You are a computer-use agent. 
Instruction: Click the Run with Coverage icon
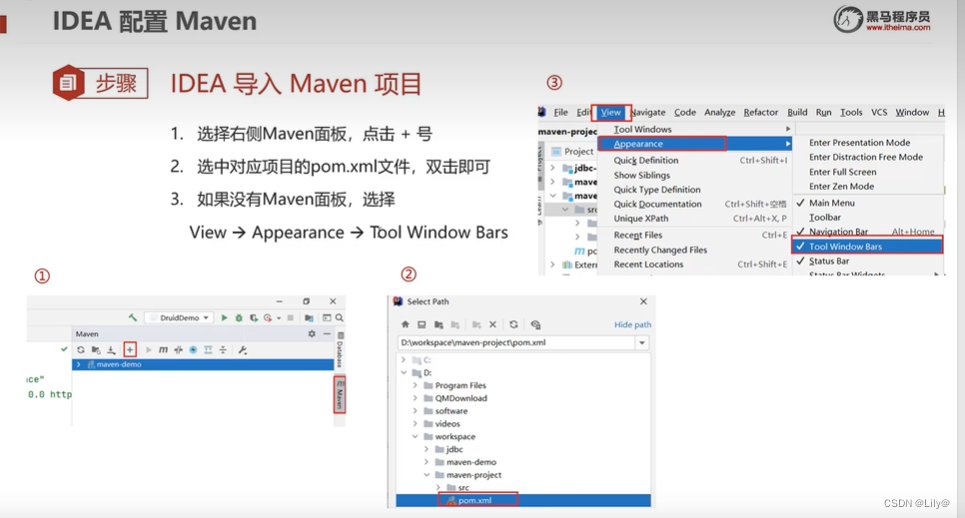[x=254, y=317]
